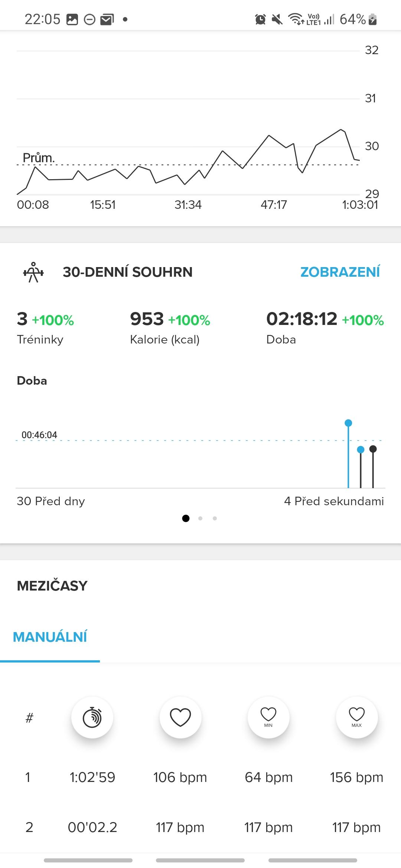The image size is (401, 868).
Task: Tap the 953 Kalorie (kcal) stat
Action: pos(170,328)
